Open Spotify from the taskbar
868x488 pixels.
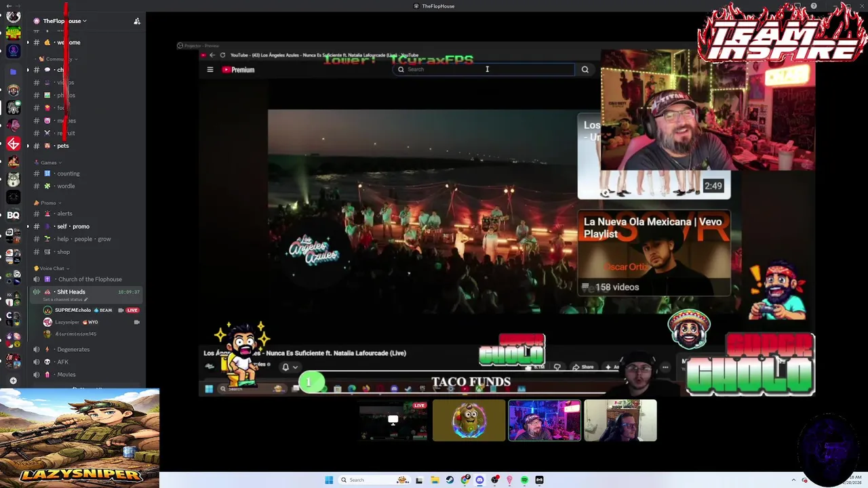pos(524,480)
